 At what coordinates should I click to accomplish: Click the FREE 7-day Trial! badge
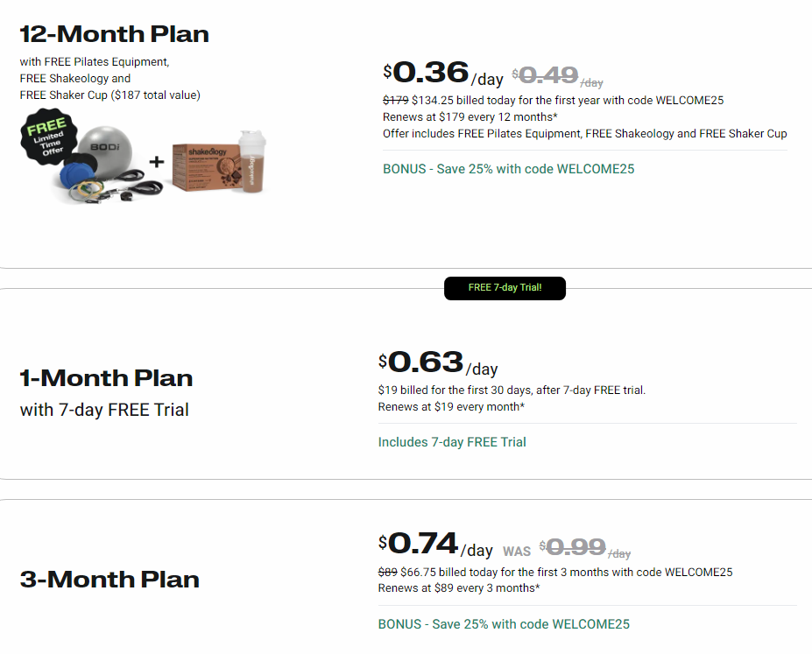coord(505,288)
